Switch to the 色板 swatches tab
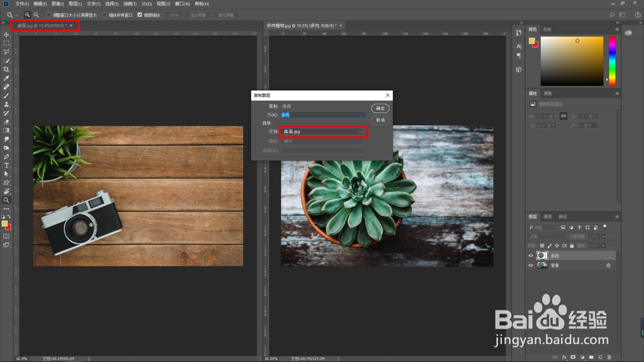 point(547,29)
